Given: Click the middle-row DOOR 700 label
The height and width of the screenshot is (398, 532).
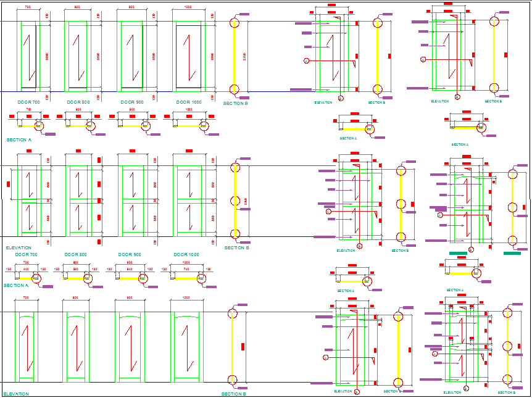Looking at the screenshot, I should click(x=27, y=254).
